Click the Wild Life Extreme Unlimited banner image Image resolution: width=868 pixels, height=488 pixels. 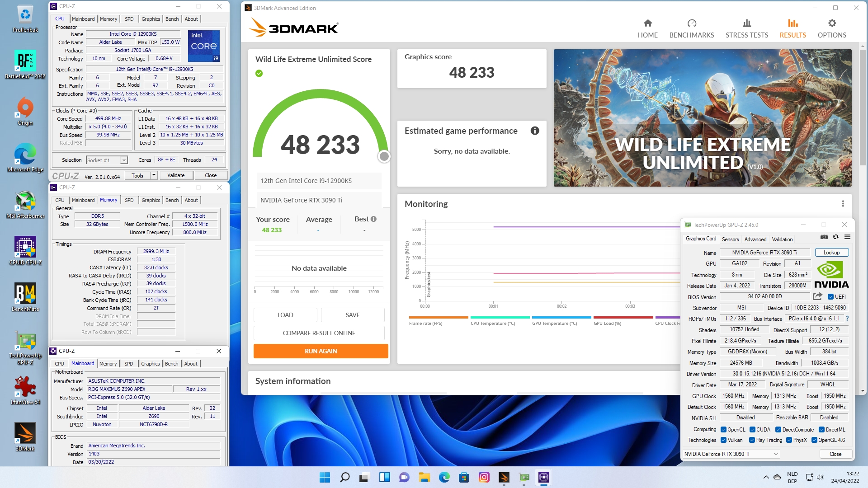[x=702, y=118]
